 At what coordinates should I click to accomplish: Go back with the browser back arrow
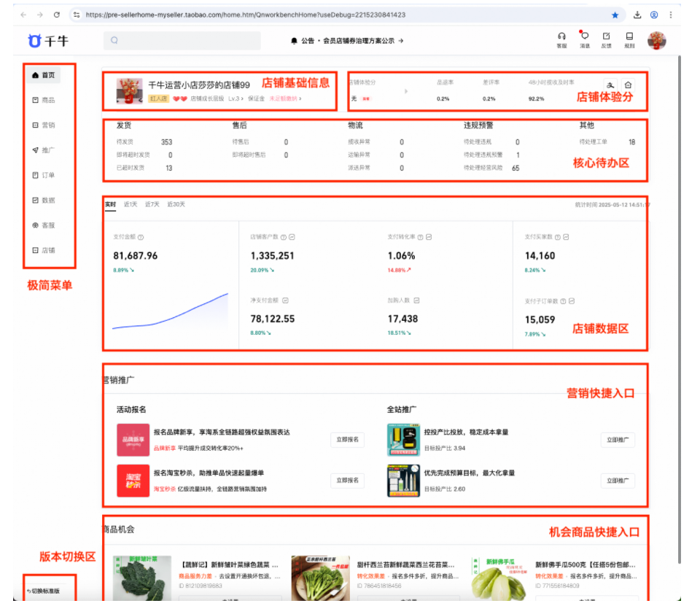23,15
